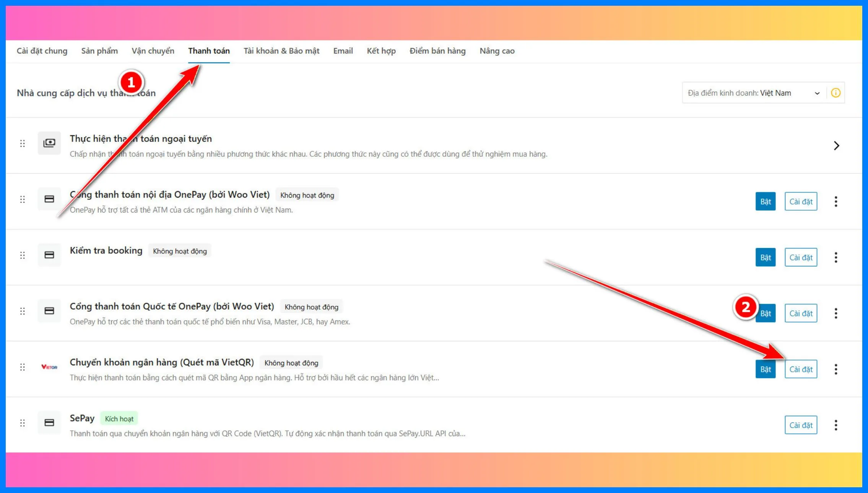Click Cài đặt for SePay

click(x=801, y=425)
